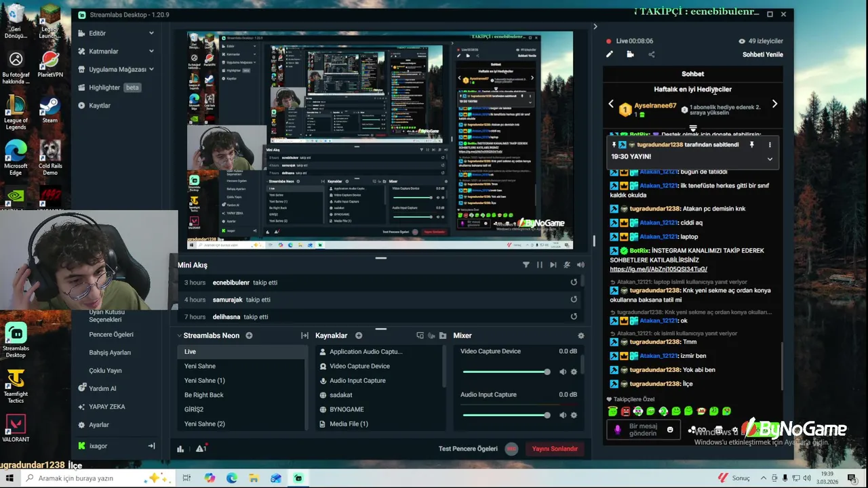Open the emoji picker in chat input
Viewport: 868px width, 488px height.
pyautogui.click(x=670, y=430)
